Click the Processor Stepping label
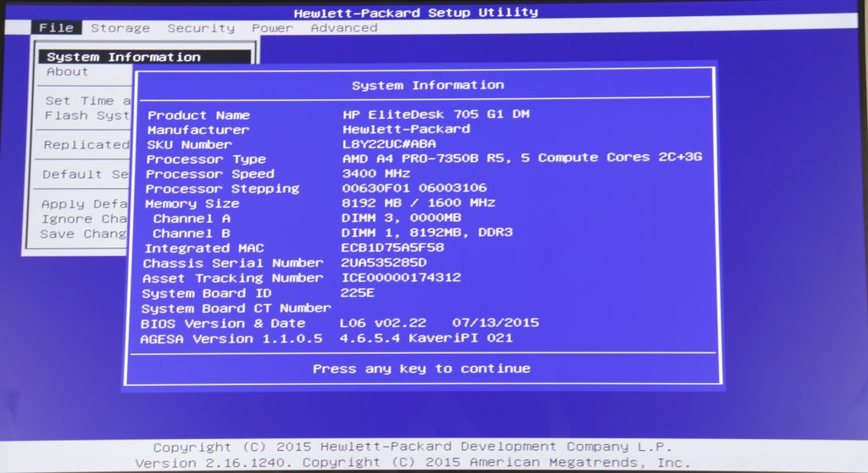The height and width of the screenshot is (473, 868). (x=222, y=189)
